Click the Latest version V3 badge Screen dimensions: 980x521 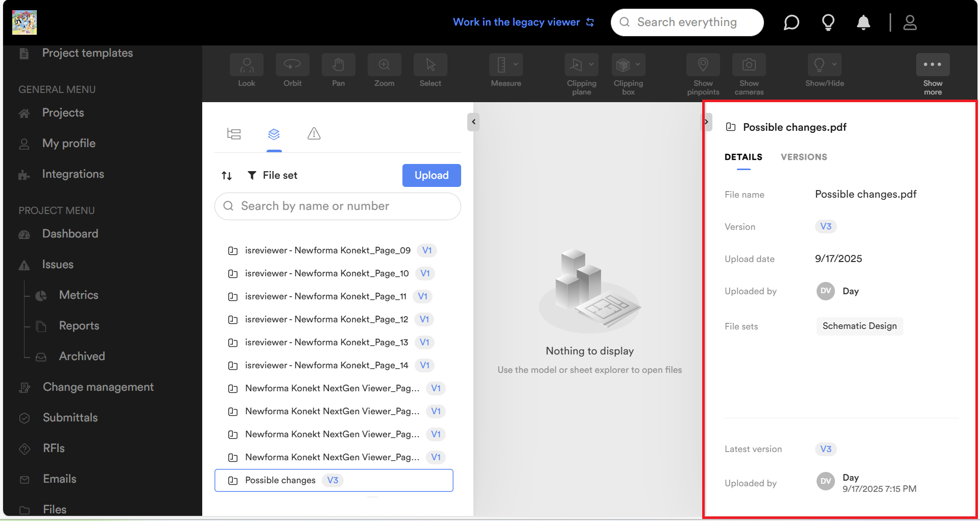[x=826, y=449]
